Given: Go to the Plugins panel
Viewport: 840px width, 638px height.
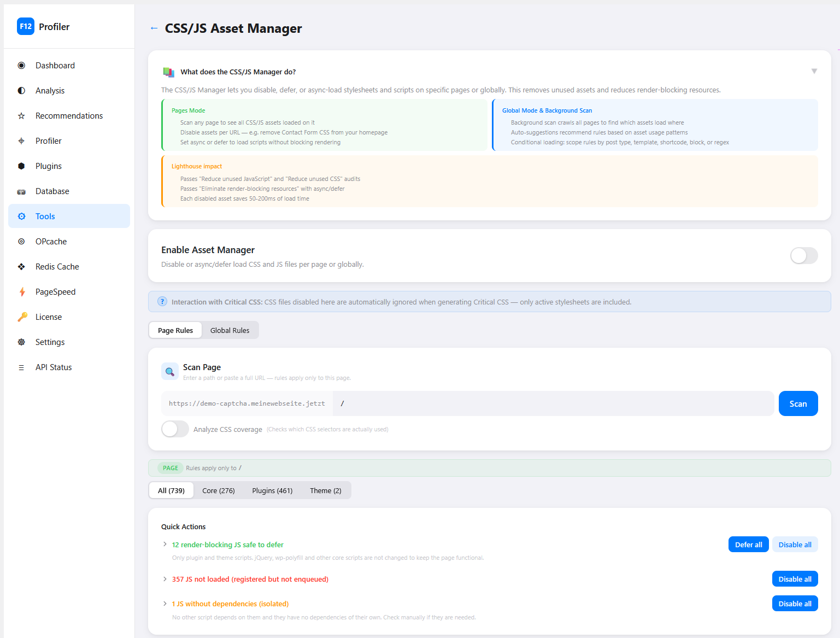Looking at the screenshot, I should (48, 166).
